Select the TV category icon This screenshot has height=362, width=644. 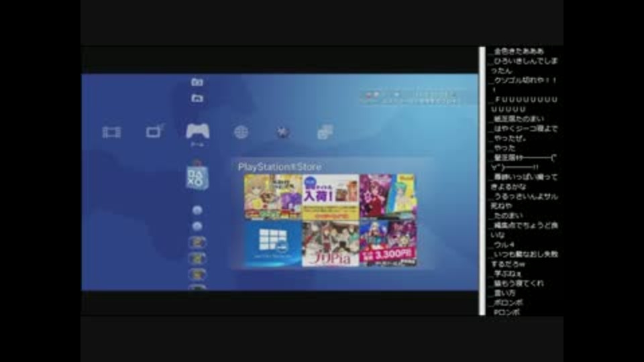pyautogui.click(x=155, y=131)
